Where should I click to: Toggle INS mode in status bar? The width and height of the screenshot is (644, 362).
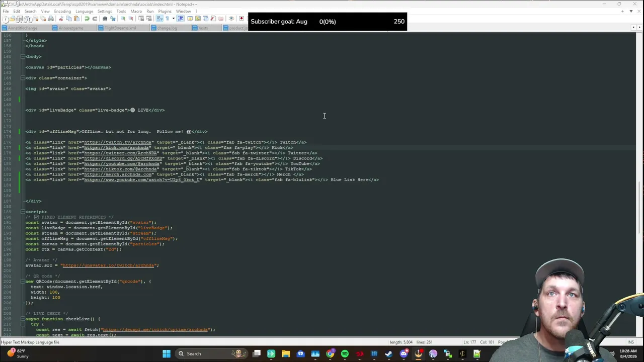(630, 342)
